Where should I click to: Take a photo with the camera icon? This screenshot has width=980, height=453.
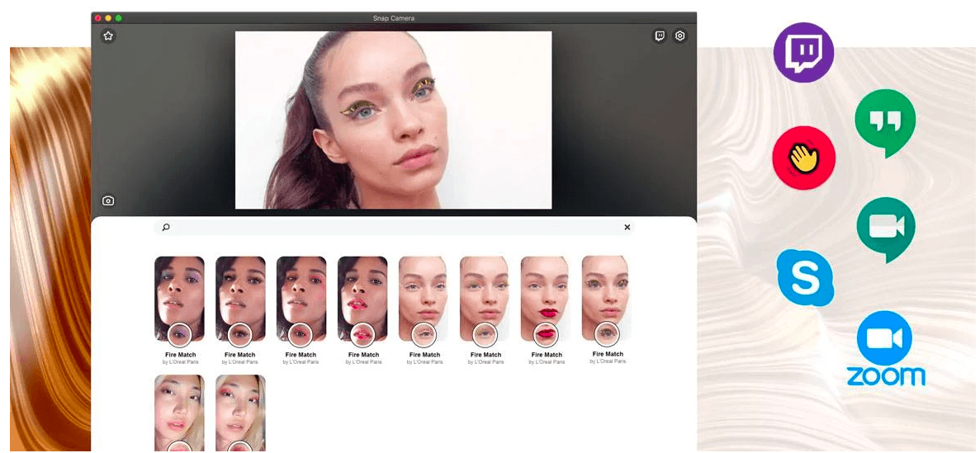click(108, 201)
